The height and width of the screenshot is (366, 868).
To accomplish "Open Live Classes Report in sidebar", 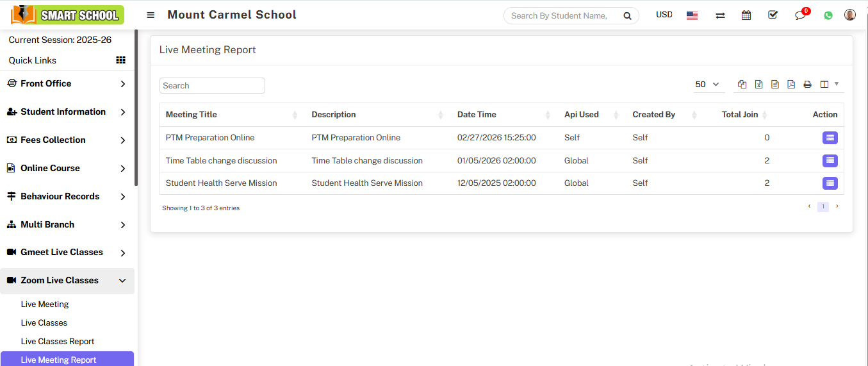I will click(58, 342).
